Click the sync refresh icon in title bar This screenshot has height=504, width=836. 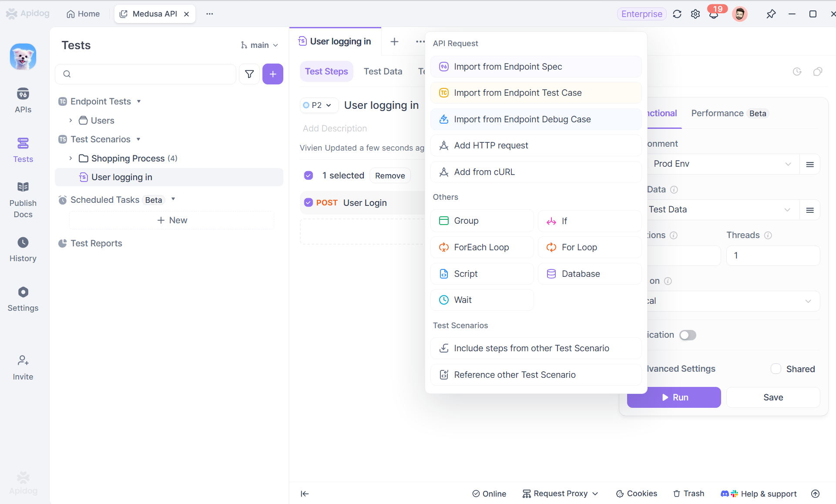(677, 14)
